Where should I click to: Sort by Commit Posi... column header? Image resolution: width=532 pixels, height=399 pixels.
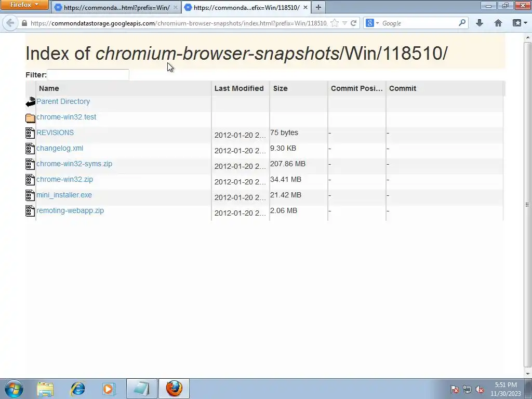pyautogui.click(x=356, y=88)
